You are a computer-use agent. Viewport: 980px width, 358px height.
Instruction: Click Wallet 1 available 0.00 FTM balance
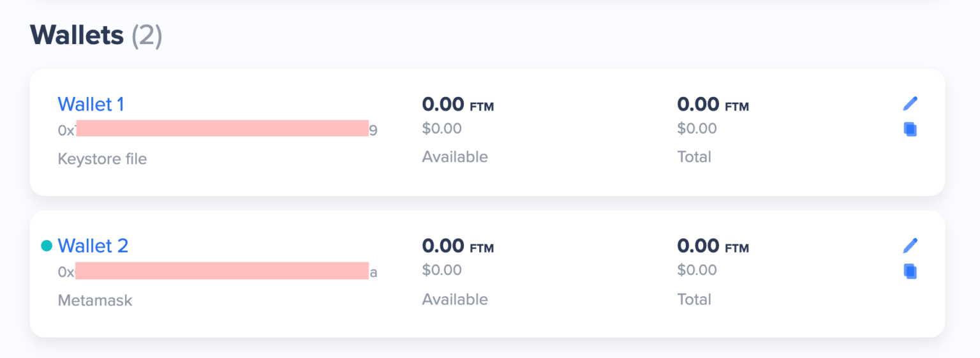point(457,104)
